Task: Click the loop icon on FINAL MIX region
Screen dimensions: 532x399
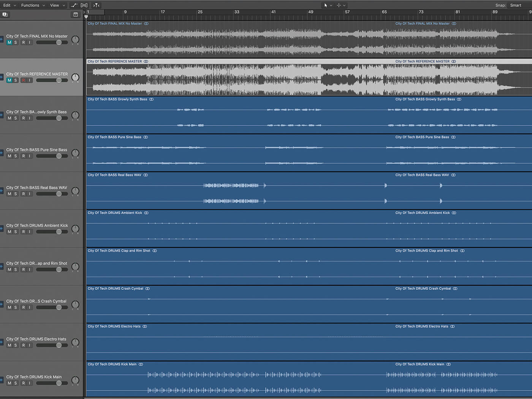Action: pos(146,24)
